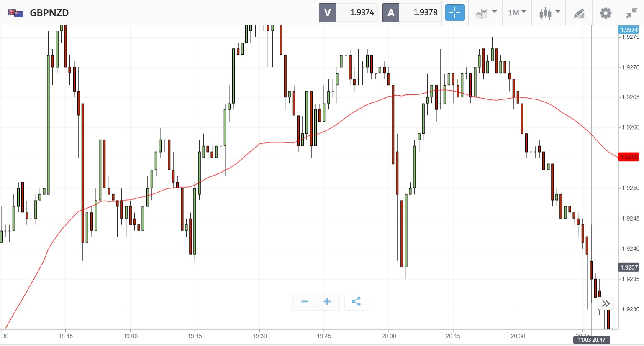Image resolution: width=644 pixels, height=346 pixels.
Task: Zoom out the chart with minus button
Action: tap(305, 301)
